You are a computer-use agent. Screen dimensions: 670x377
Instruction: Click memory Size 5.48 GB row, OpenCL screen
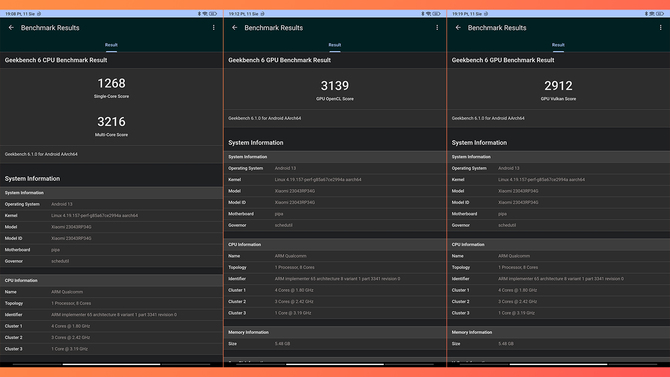point(335,344)
